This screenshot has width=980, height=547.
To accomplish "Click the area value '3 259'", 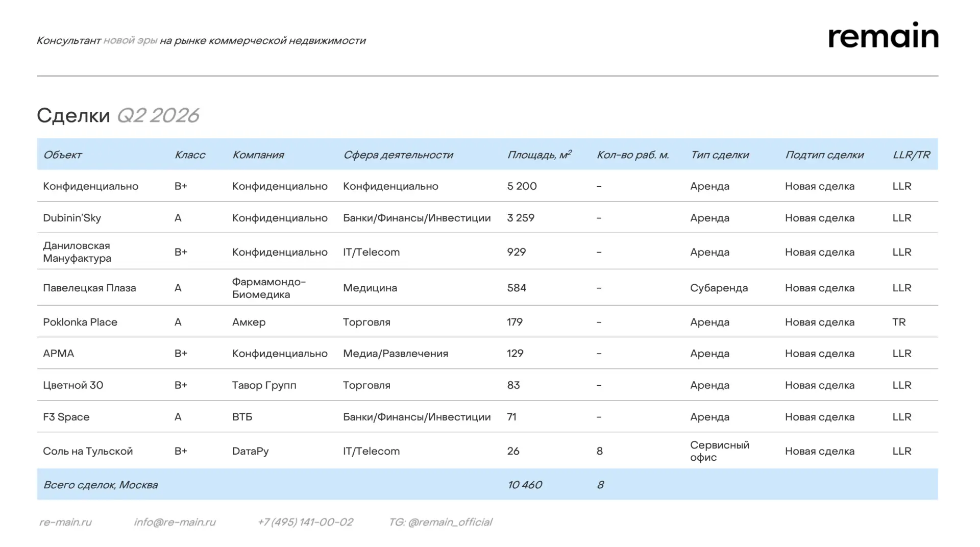I will click(x=521, y=218).
